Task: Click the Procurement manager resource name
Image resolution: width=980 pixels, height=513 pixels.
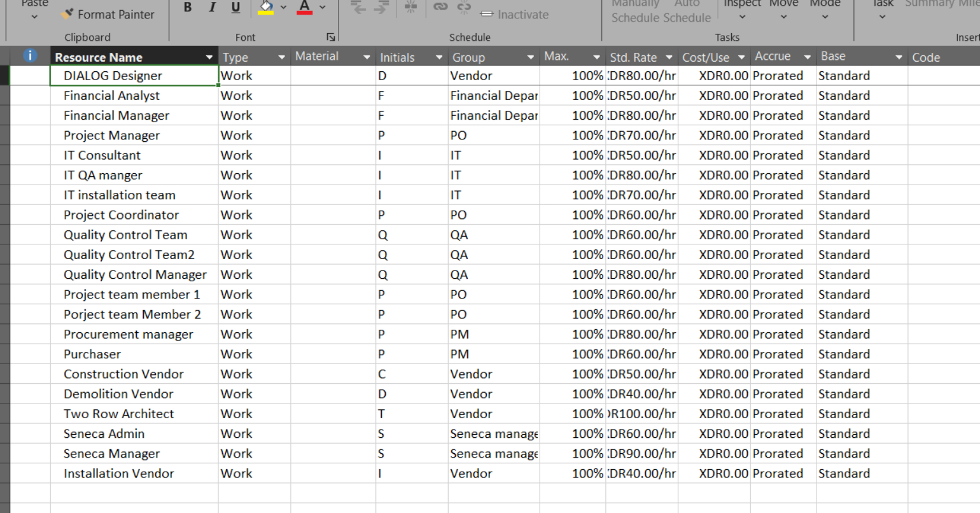Action: [x=129, y=334]
